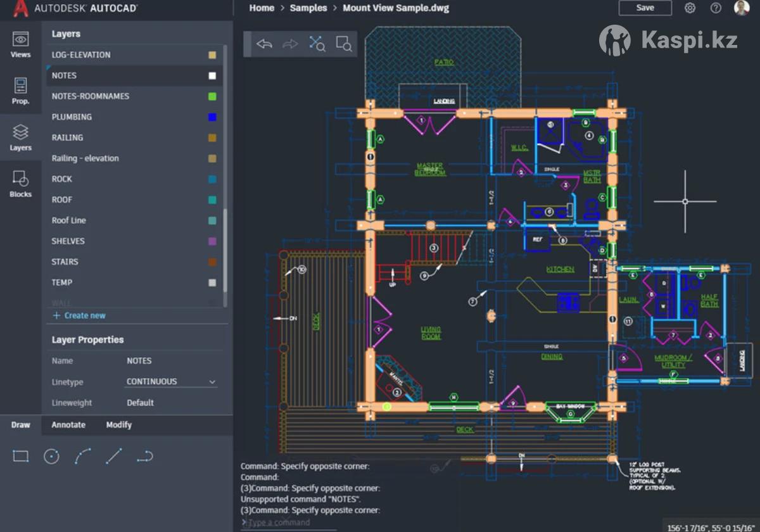This screenshot has height=532, width=760.
Task: Click the zoom window icon
Action: pos(343,44)
